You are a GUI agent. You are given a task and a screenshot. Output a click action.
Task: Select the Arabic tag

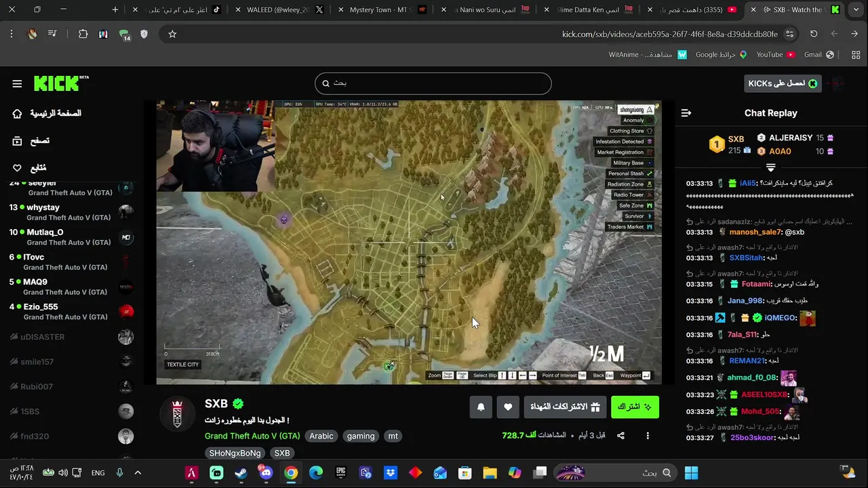point(321,436)
